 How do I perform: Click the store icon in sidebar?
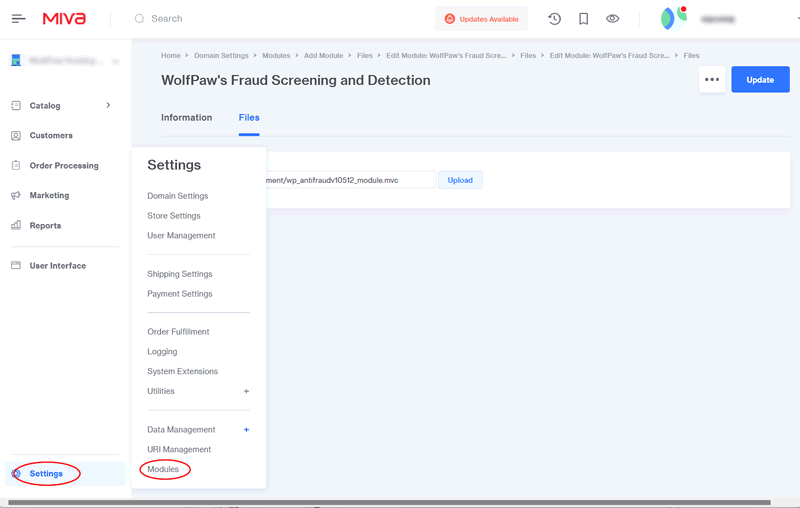(16, 60)
